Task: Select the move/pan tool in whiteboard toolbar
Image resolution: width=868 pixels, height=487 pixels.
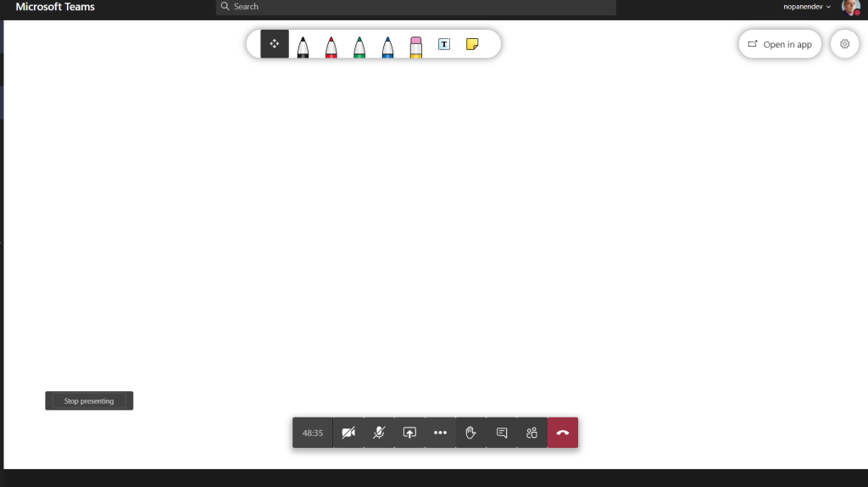Action: [275, 44]
